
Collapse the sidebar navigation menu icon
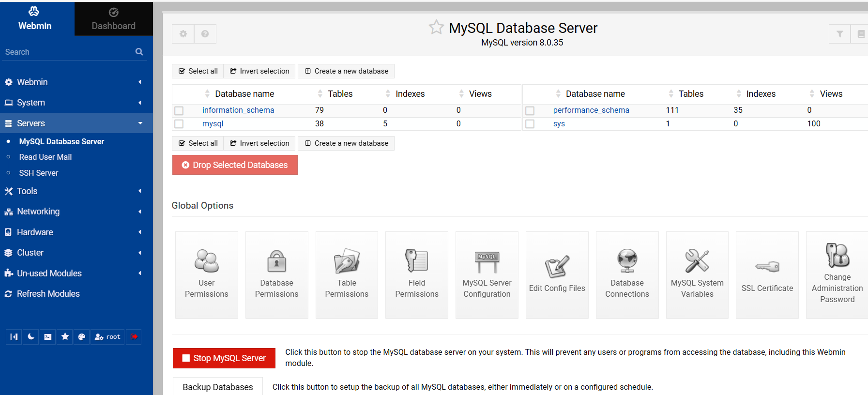coord(14,337)
